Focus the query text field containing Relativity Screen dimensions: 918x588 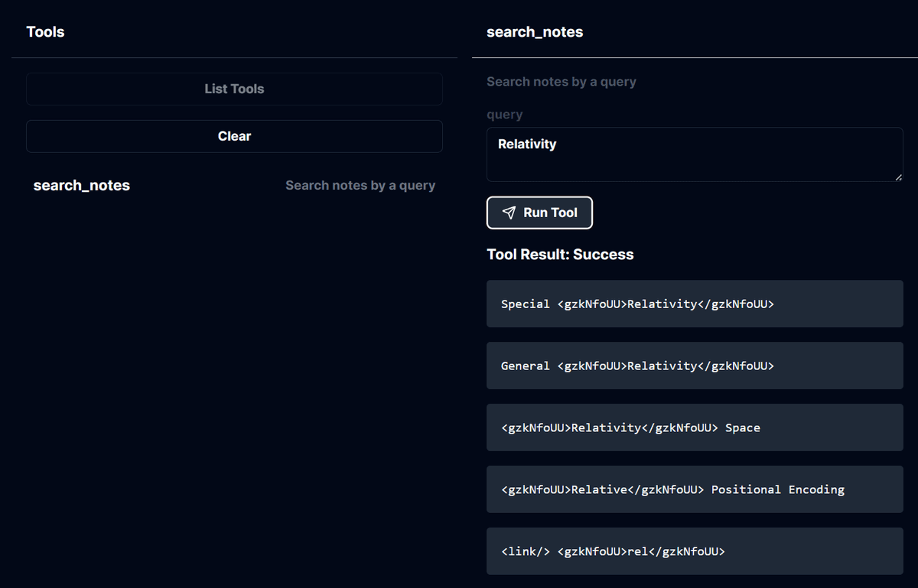(x=695, y=154)
